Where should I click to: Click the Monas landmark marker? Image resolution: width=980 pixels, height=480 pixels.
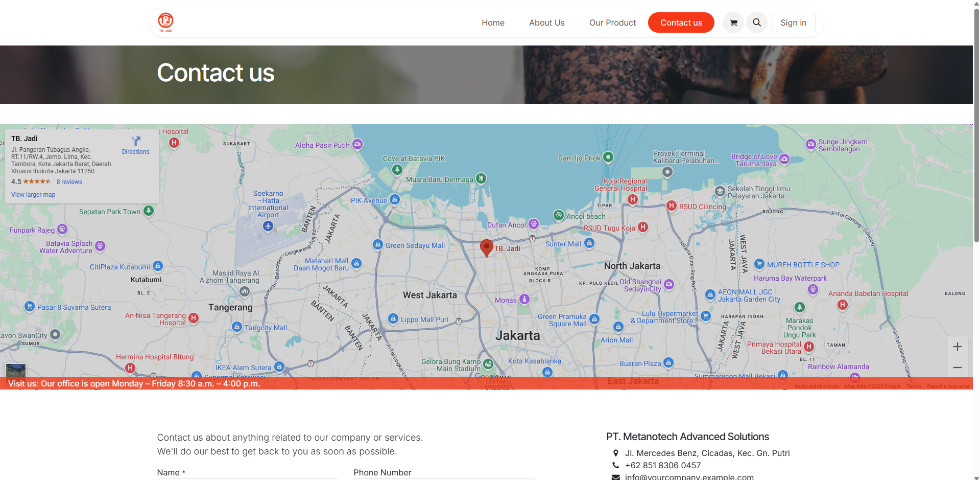click(524, 300)
